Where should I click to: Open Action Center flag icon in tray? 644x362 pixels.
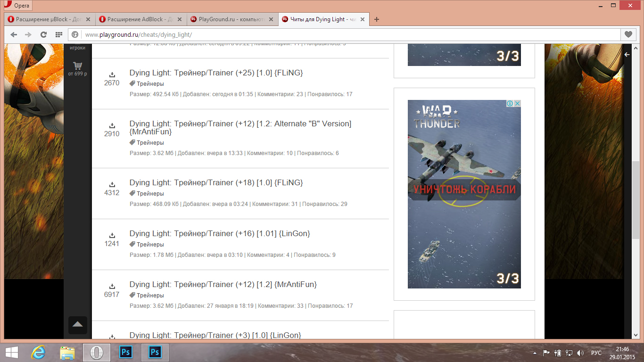[546, 353]
